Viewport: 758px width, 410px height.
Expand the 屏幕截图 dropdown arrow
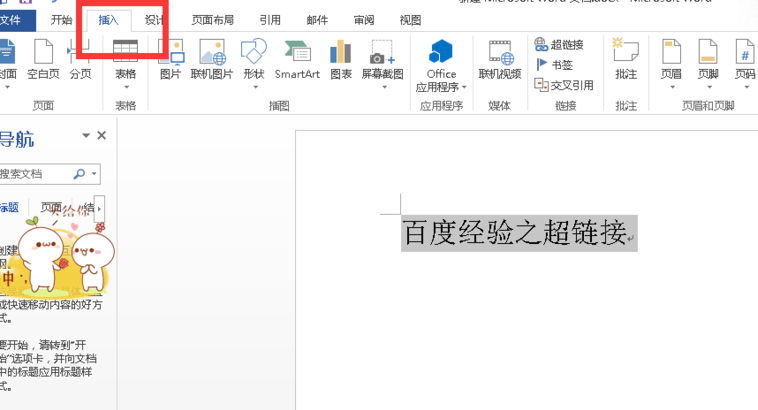coord(384,88)
